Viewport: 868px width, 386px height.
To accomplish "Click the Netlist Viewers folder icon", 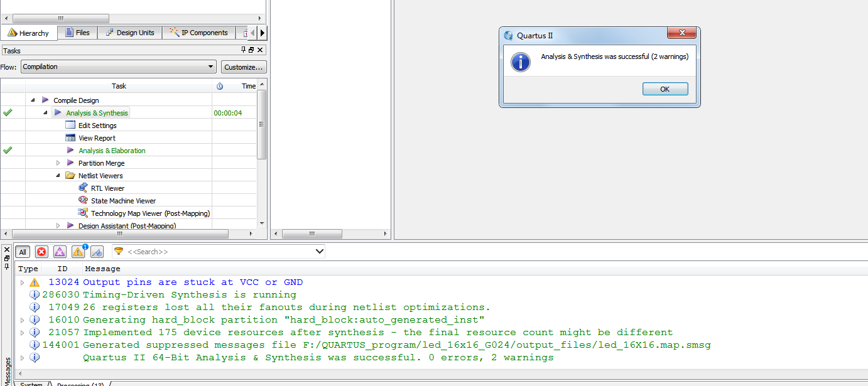I will [x=70, y=175].
